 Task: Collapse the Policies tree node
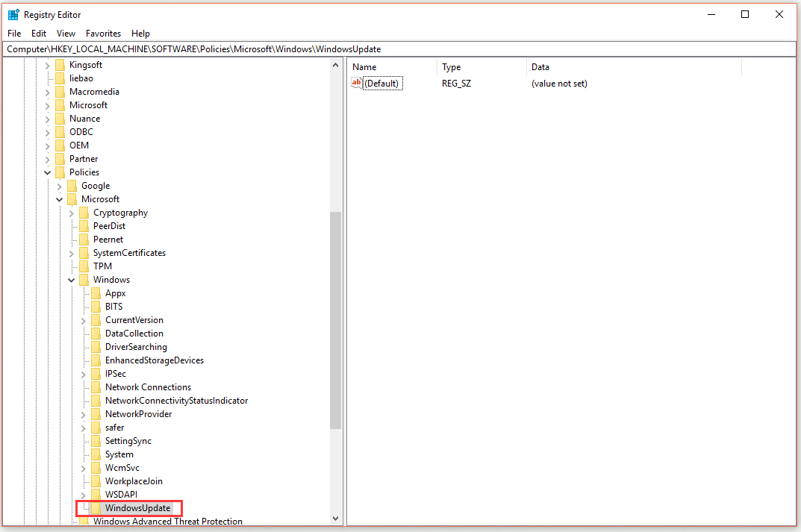tap(47, 172)
